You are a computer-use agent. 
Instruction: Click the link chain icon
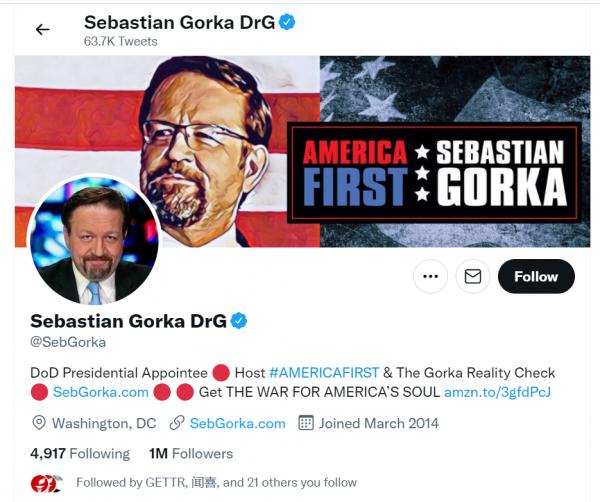(176, 423)
